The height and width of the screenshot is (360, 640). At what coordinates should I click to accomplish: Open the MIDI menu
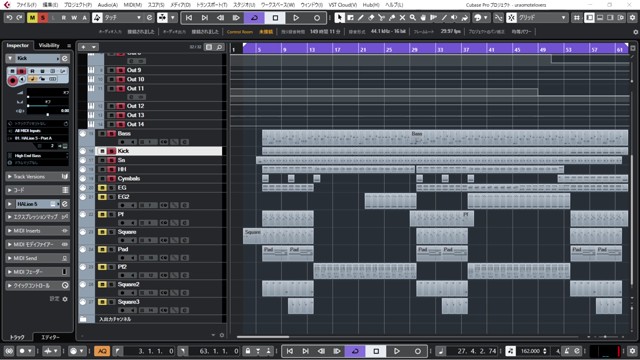(x=133, y=5)
